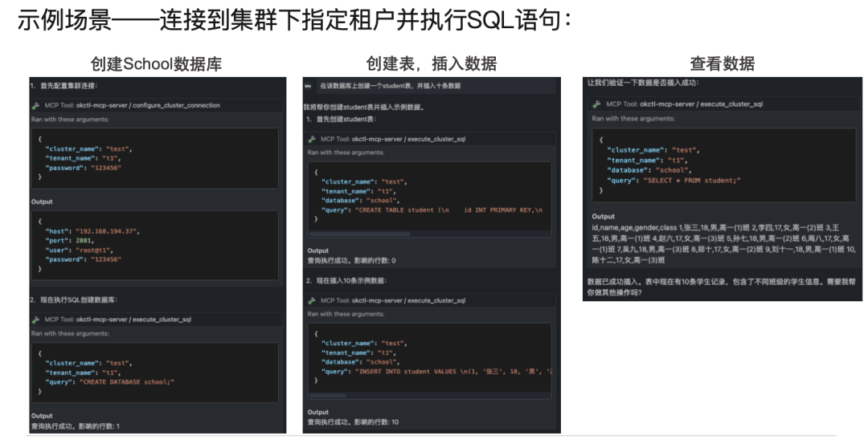Click wrench icon of CREATE DATABASE tool call
Image resolution: width=868 pixels, height=440 pixels.
35,319
